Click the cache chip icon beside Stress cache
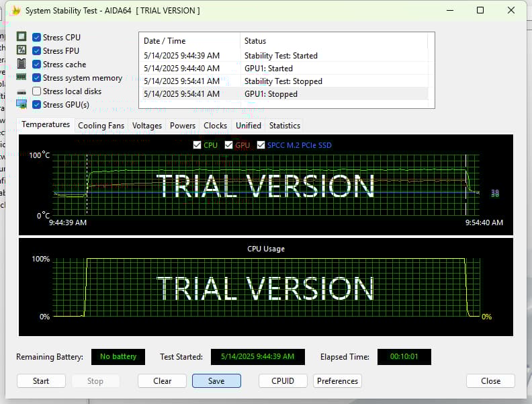Image resolution: width=532 pixels, height=404 pixels. click(x=21, y=64)
